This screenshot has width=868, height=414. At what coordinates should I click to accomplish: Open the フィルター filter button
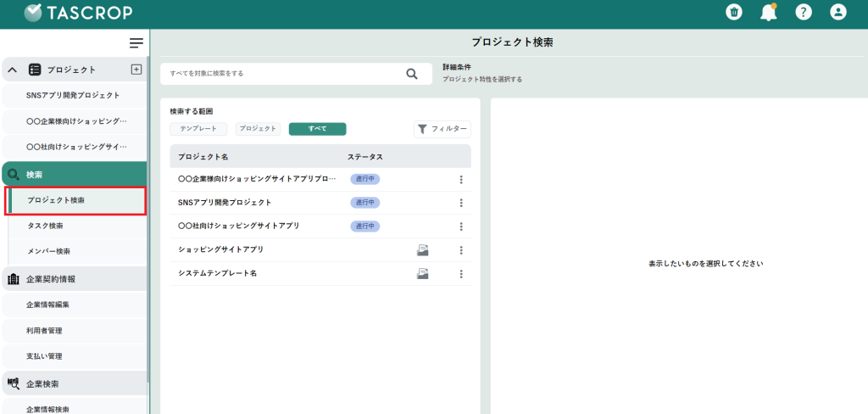point(442,129)
